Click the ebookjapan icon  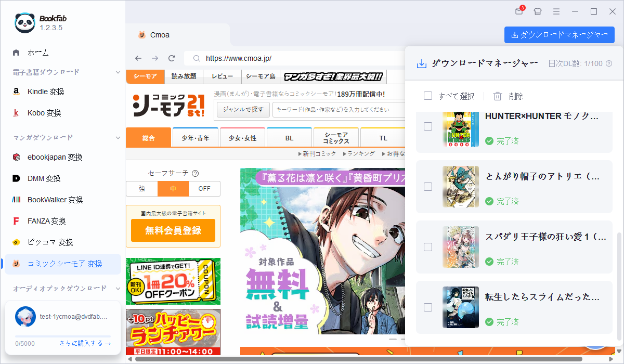click(16, 157)
